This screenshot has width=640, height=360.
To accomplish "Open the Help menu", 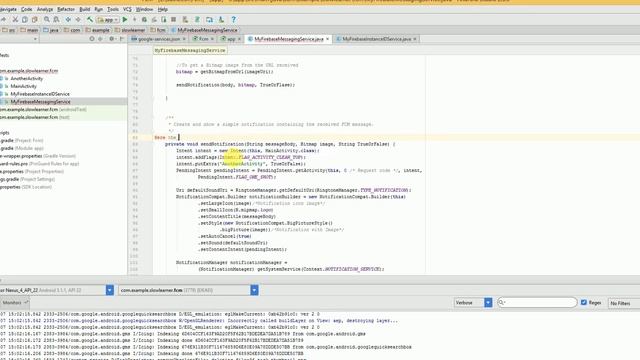I will click(x=162, y=9).
